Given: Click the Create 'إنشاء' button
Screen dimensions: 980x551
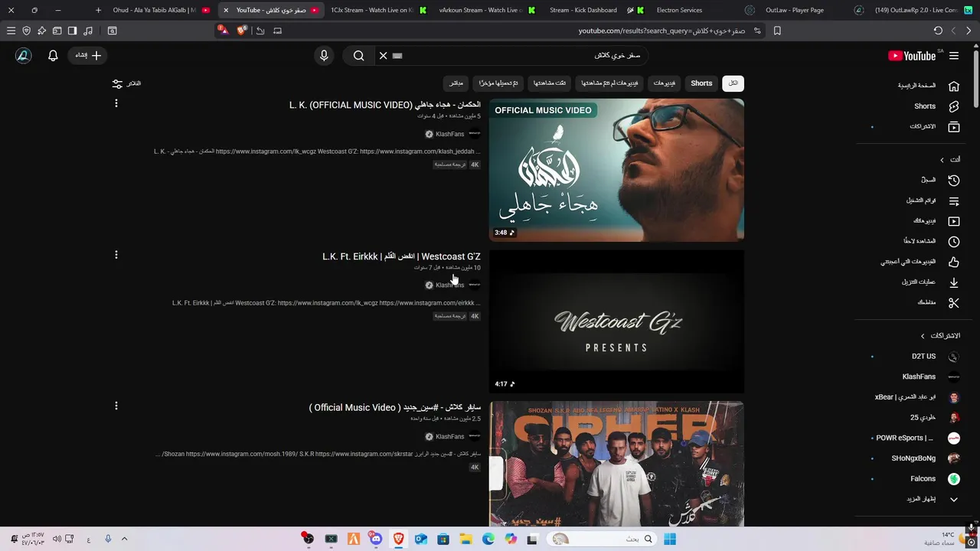Looking at the screenshot, I should [88, 56].
